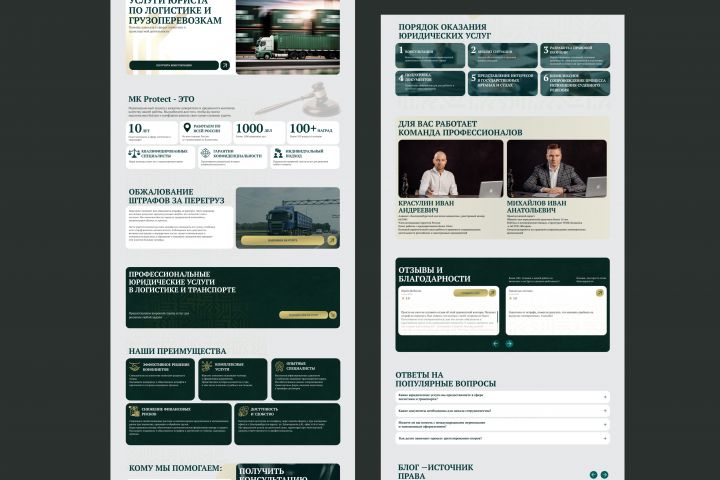Image resolution: width=720 pixels, height=480 pixels.
Task: Click the '1000 дел' statistic card
Action: (x=259, y=132)
